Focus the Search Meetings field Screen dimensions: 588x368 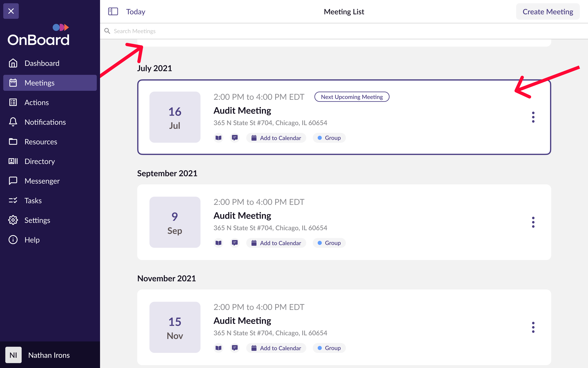tap(344, 31)
